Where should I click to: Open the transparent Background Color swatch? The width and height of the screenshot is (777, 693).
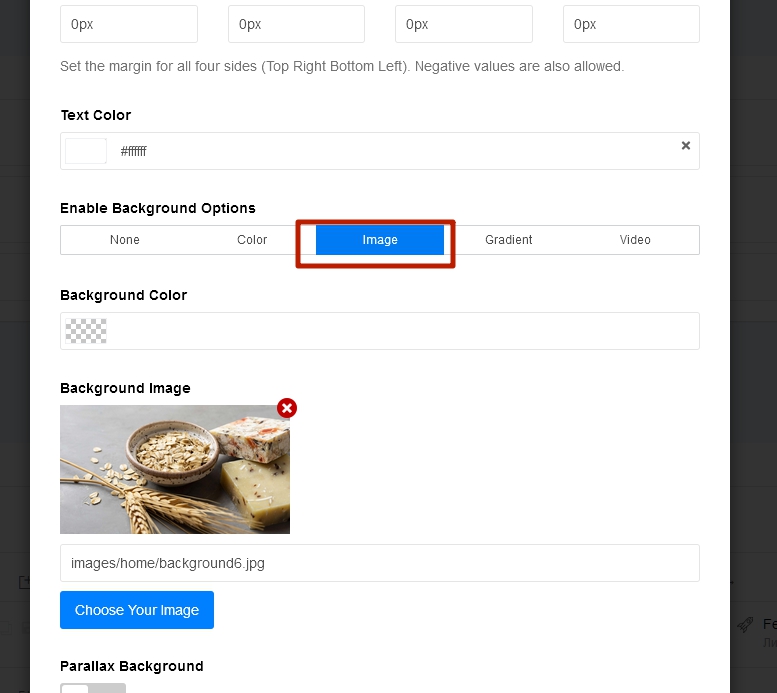tap(86, 331)
